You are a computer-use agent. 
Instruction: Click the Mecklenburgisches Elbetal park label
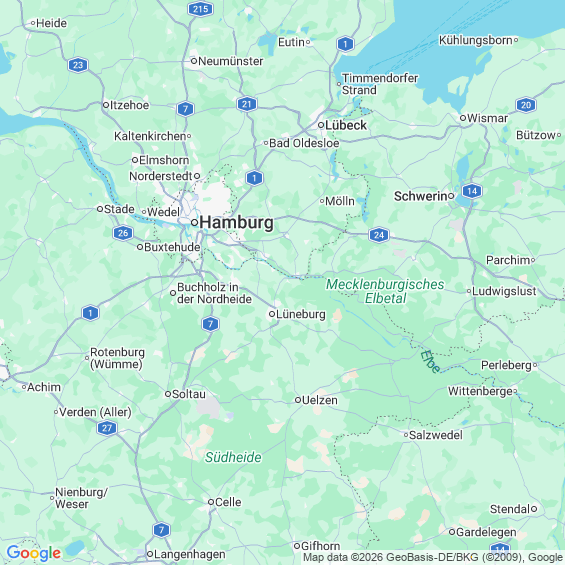point(385,291)
